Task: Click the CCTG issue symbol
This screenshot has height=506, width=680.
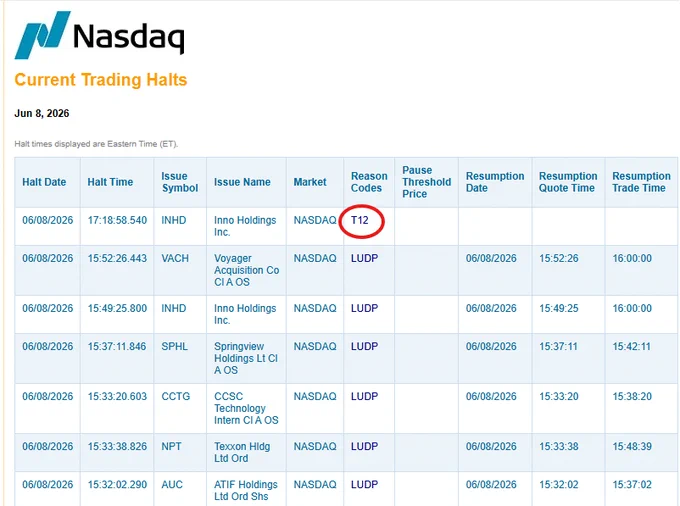Action: pos(176,396)
